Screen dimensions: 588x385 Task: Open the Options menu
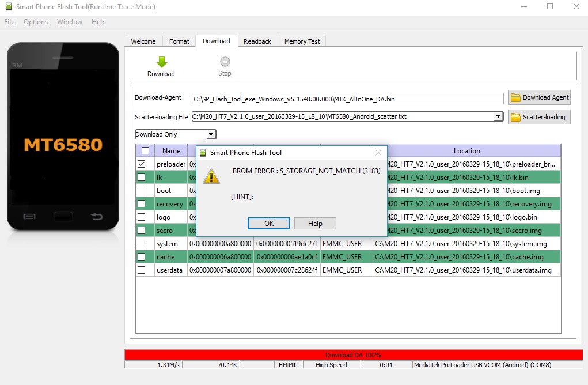(36, 22)
